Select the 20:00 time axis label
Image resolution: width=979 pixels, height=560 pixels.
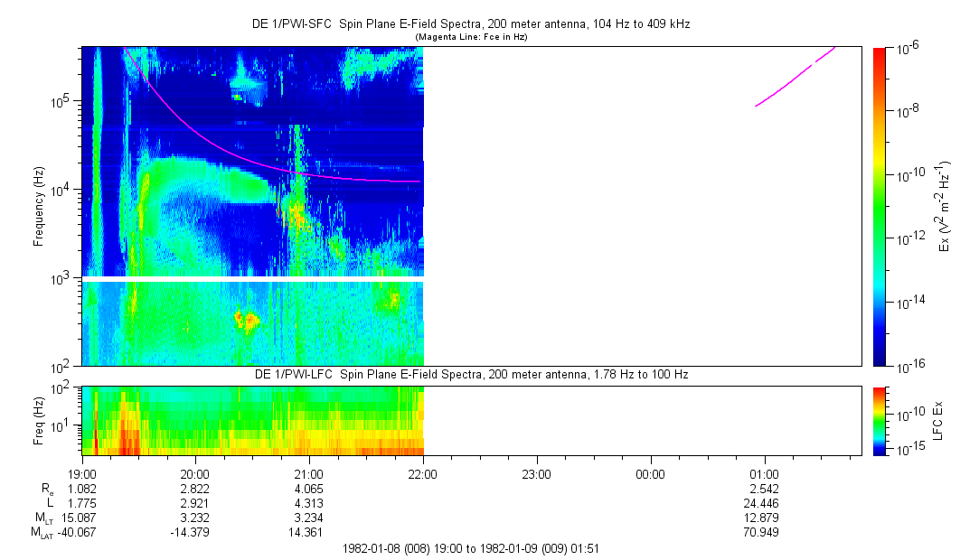point(195,473)
